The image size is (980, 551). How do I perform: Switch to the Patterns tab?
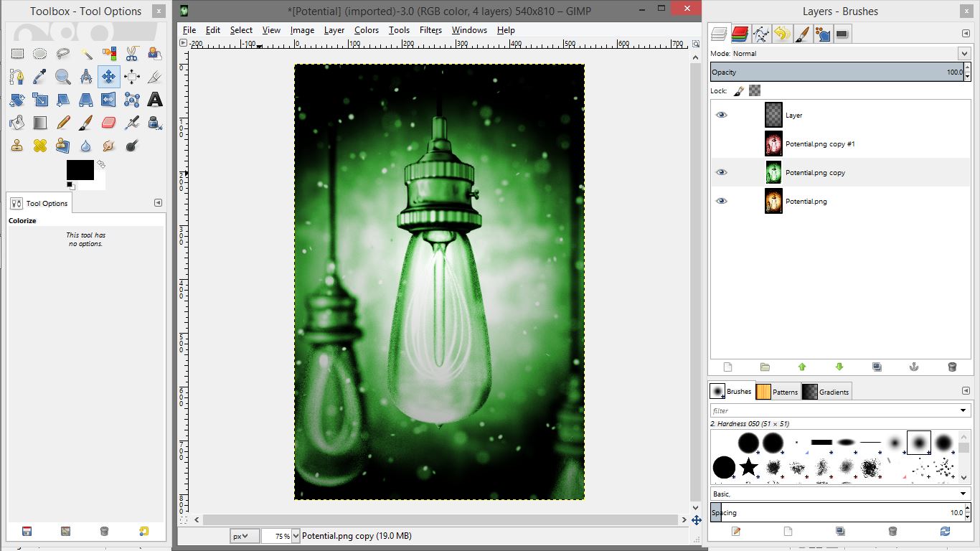(x=778, y=392)
